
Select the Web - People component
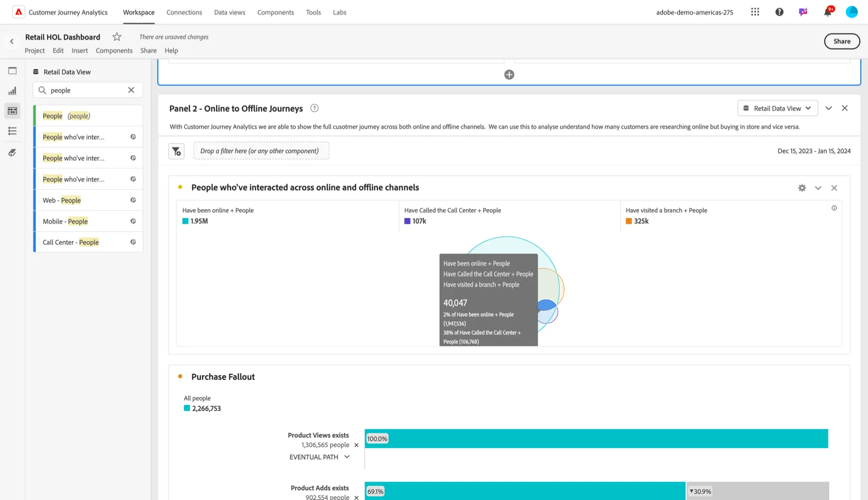(x=88, y=200)
